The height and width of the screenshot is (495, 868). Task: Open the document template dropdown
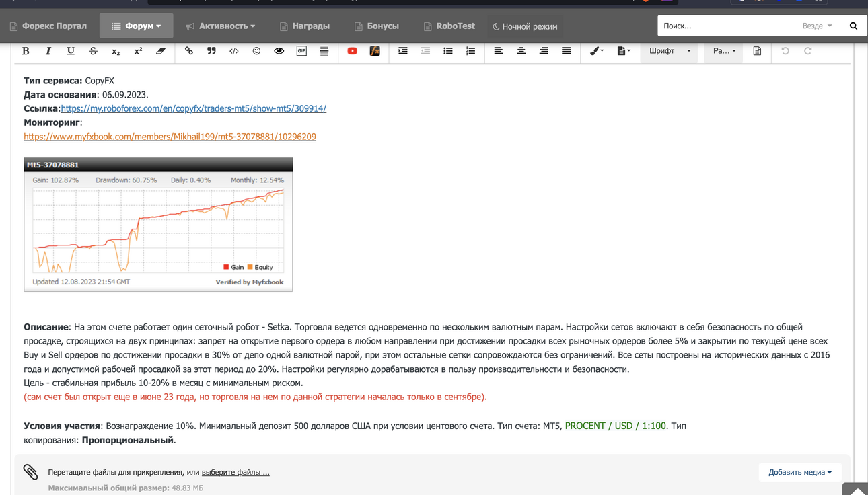click(x=624, y=51)
